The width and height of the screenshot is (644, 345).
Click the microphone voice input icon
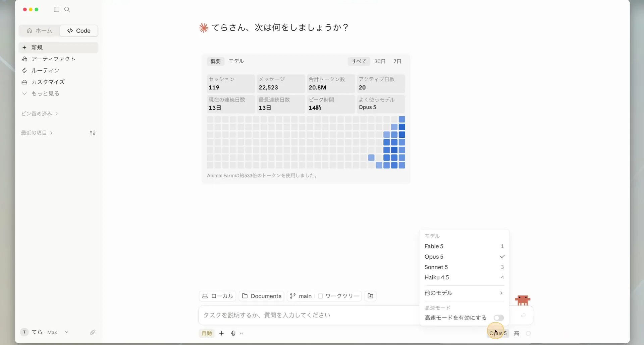(233, 333)
